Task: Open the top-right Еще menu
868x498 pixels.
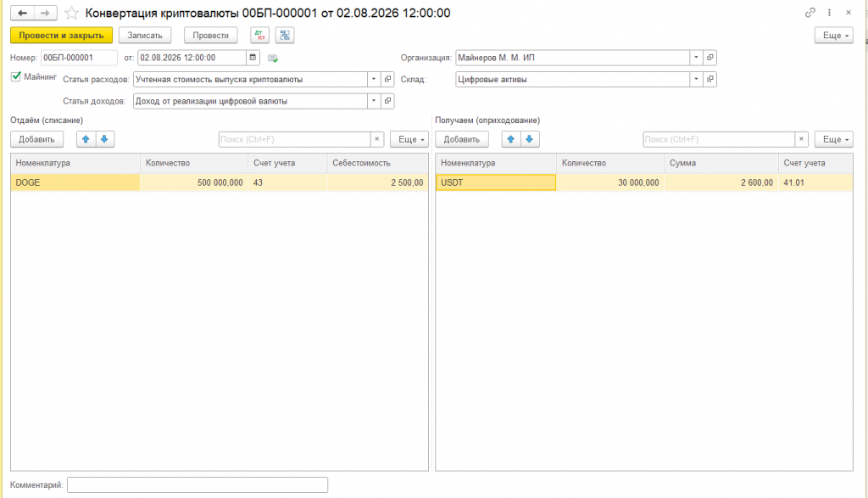Action: pos(834,35)
